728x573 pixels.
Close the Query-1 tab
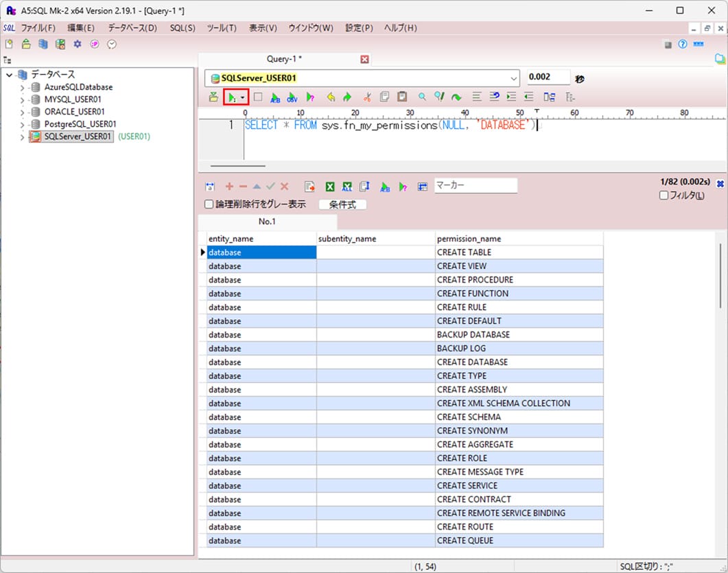364,59
